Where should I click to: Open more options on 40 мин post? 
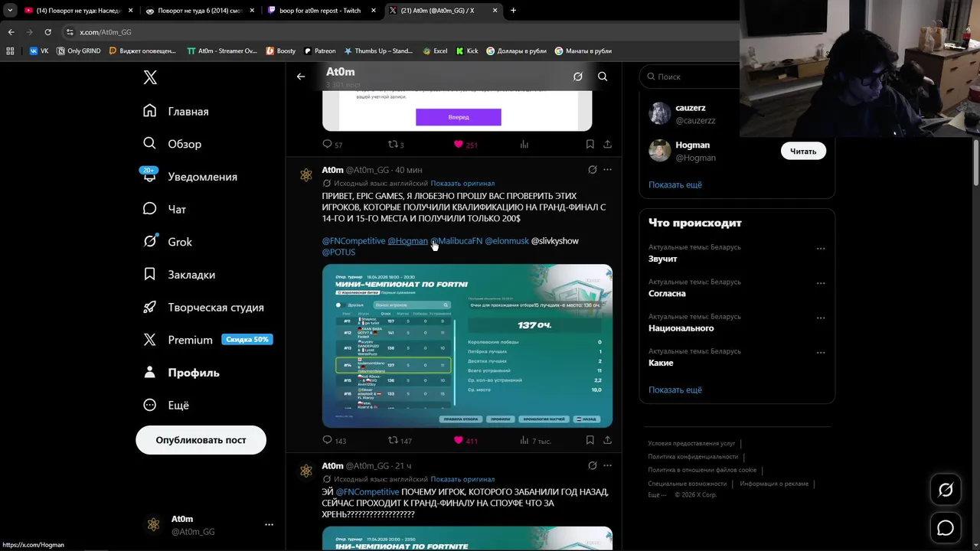click(607, 170)
